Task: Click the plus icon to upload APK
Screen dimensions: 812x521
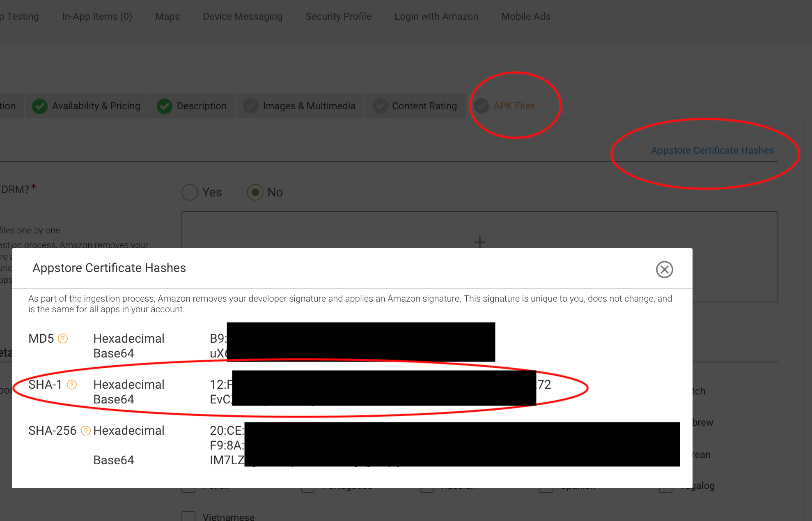Action: click(479, 242)
